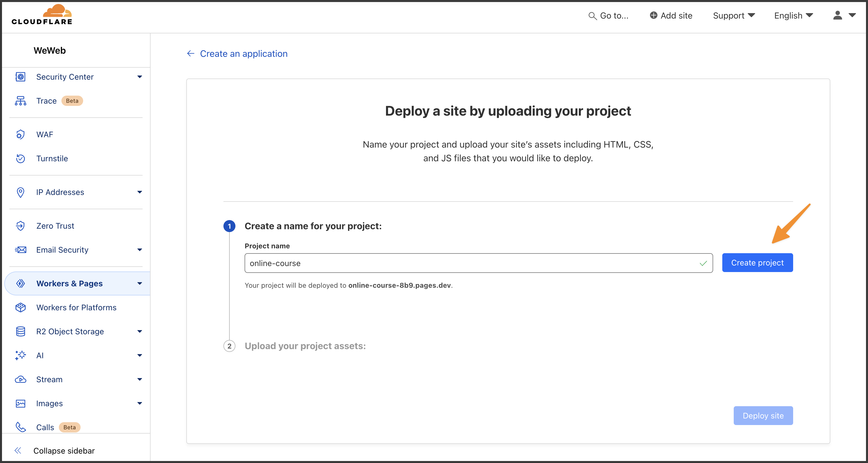Select the WAF shield icon

(x=20, y=134)
